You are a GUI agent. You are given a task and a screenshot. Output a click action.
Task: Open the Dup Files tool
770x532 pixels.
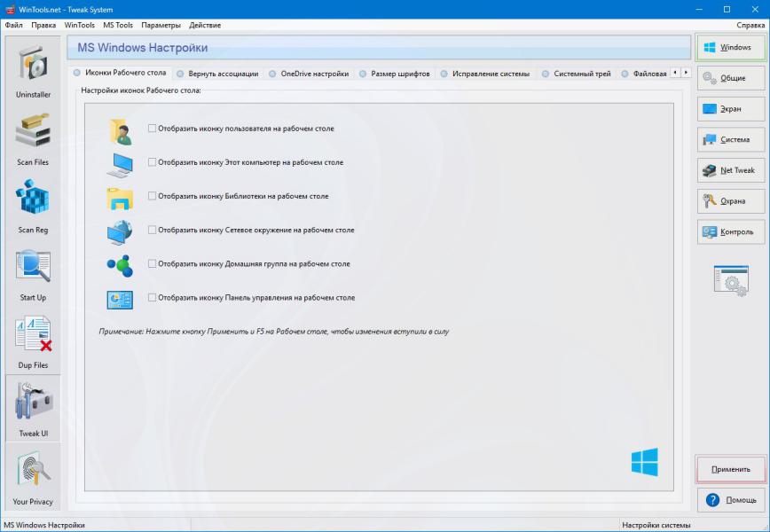[34, 341]
